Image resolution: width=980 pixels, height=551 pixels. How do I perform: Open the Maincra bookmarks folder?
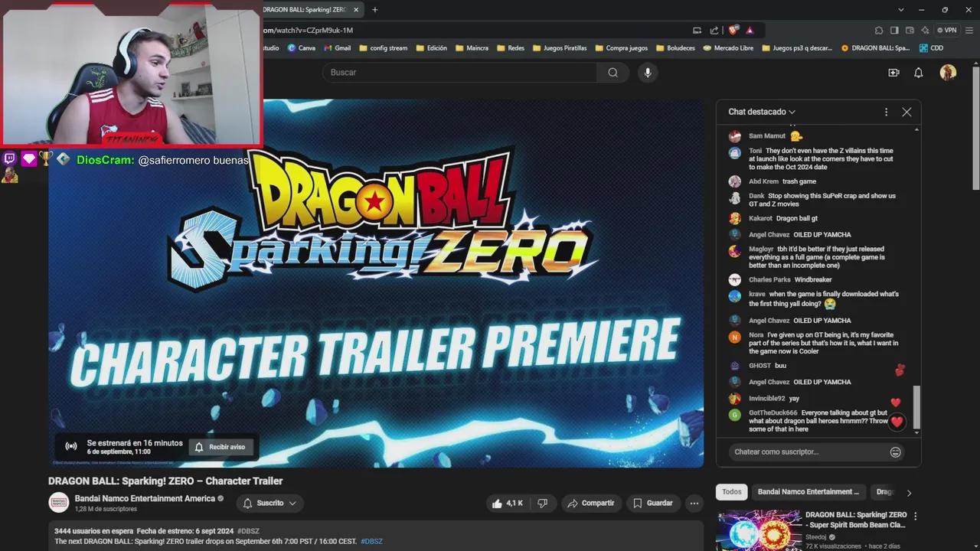[472, 48]
